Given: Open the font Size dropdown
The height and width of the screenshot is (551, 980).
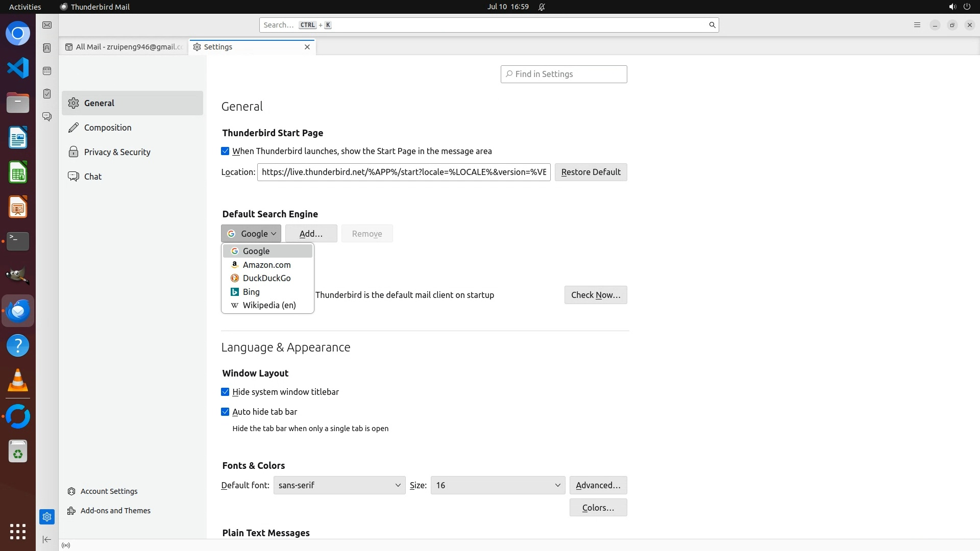Looking at the screenshot, I should (x=498, y=486).
